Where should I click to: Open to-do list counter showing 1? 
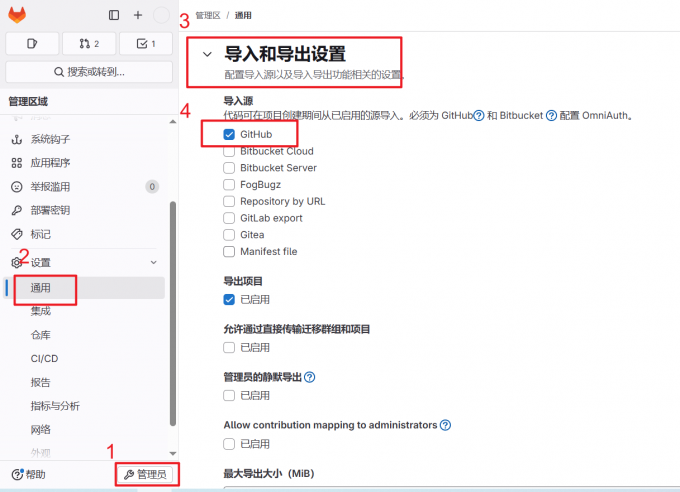click(x=146, y=43)
